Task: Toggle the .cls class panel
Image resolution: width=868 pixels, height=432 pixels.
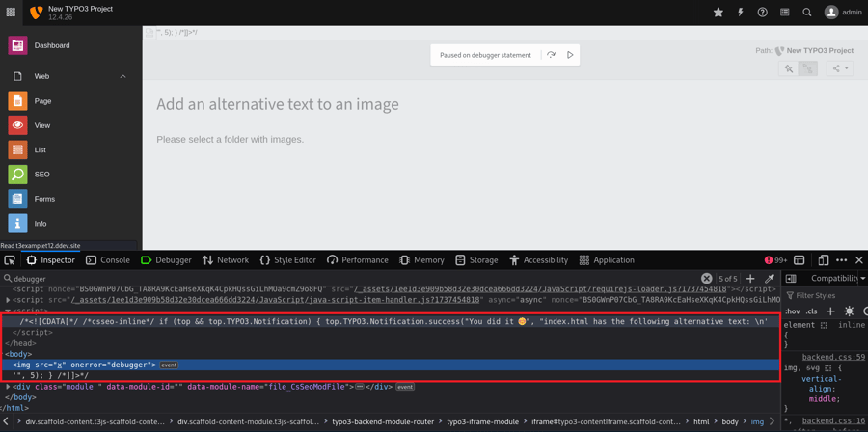Action: point(811,311)
